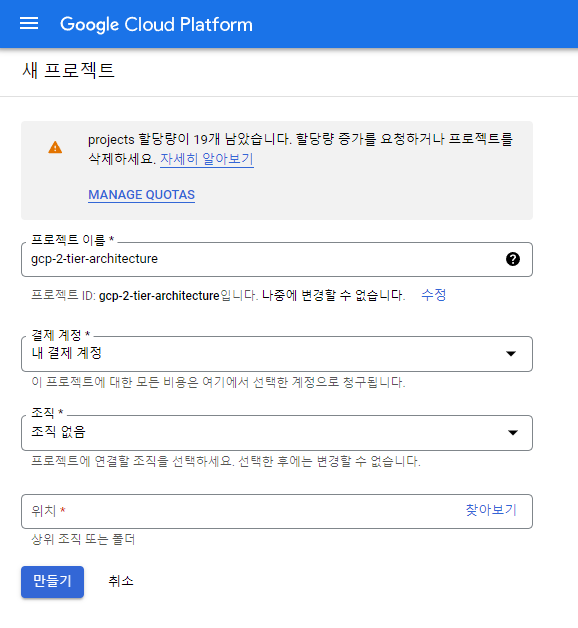Open the 결제 계정 dropdown
578x628 pixels.
(277, 354)
